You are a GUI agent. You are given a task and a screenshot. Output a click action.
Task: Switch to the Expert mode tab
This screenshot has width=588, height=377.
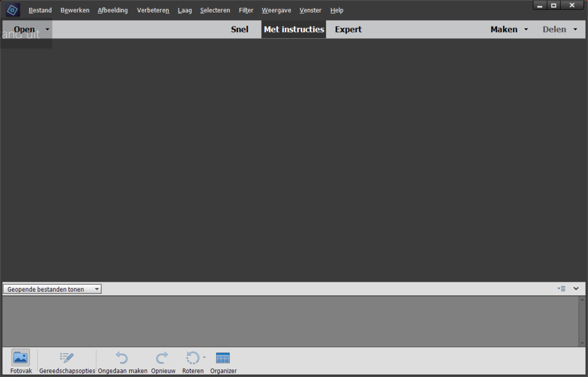(348, 29)
